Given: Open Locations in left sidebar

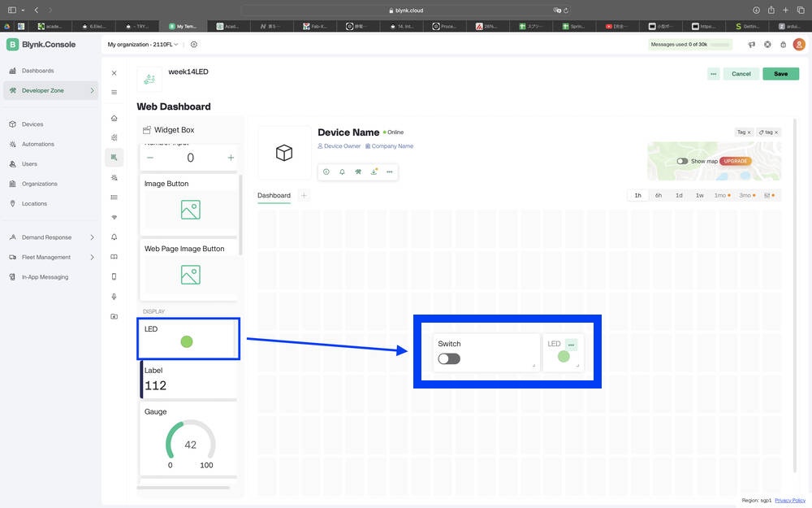Looking at the screenshot, I should 34,204.
